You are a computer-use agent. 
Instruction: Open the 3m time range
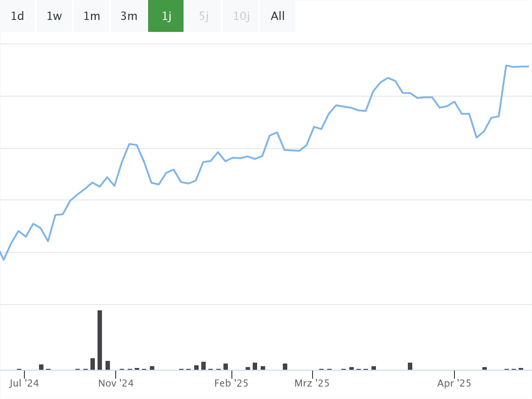(x=129, y=16)
